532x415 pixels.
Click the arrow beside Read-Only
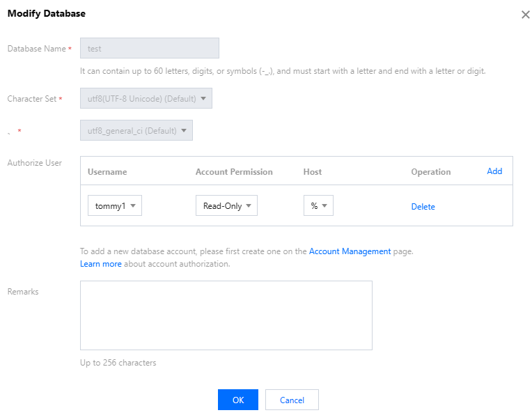[249, 206]
